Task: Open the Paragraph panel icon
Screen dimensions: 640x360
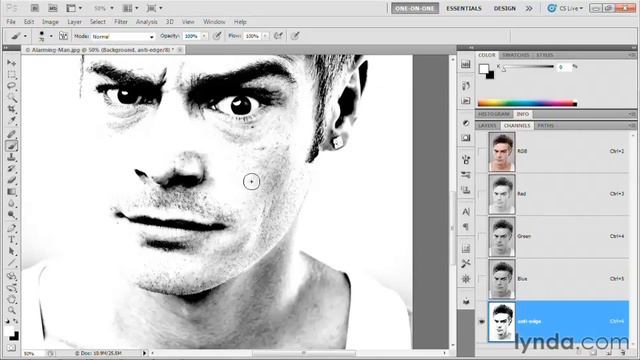Action: [x=466, y=227]
